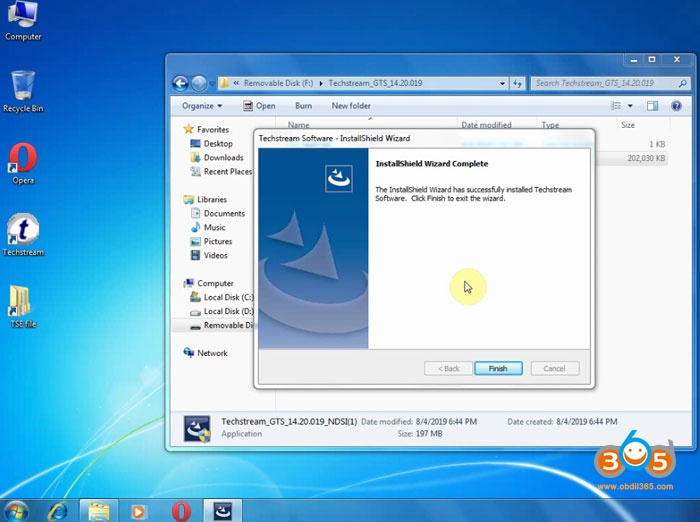Image resolution: width=700 pixels, height=522 pixels.
Task: Click the Finish button in InstallShield Wizard
Action: point(498,368)
